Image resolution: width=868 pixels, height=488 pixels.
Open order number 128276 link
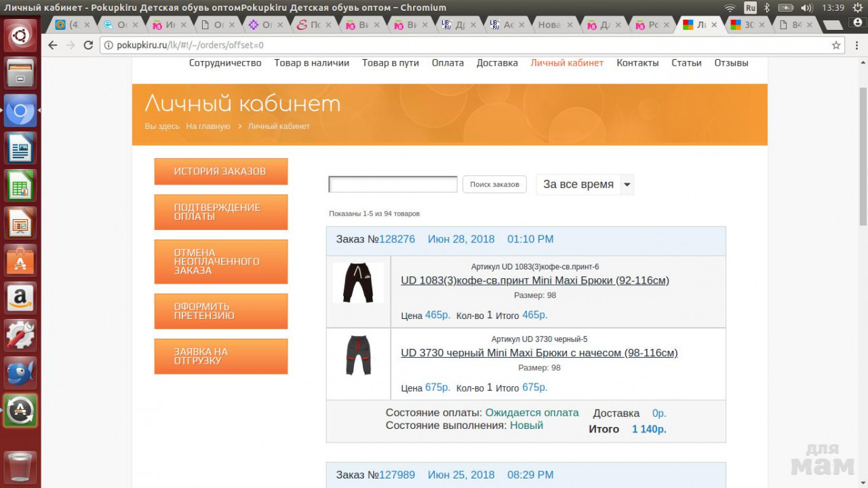pyautogui.click(x=397, y=239)
